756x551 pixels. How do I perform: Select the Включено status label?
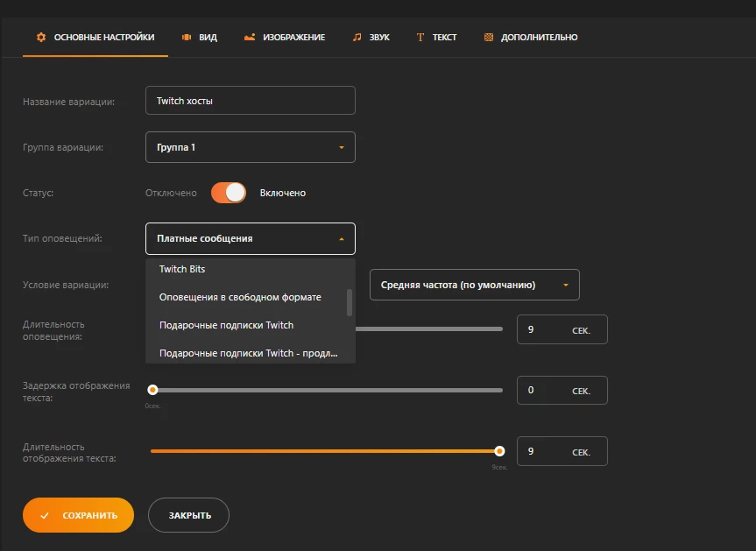point(283,193)
